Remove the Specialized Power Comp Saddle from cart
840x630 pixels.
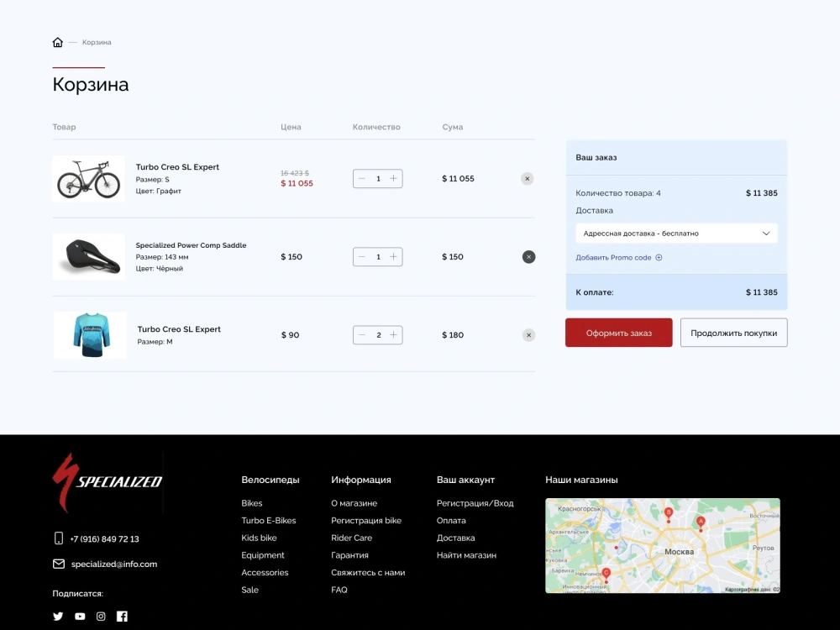click(x=528, y=257)
